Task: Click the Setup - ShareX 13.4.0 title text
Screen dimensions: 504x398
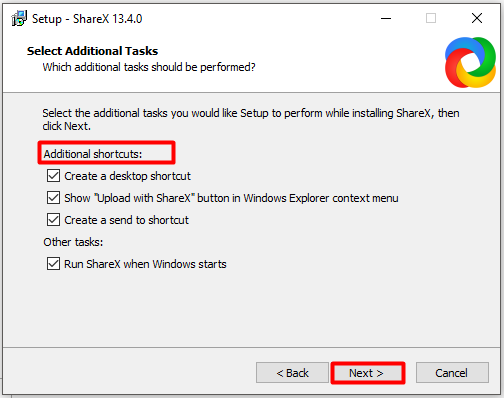Action: [87, 19]
